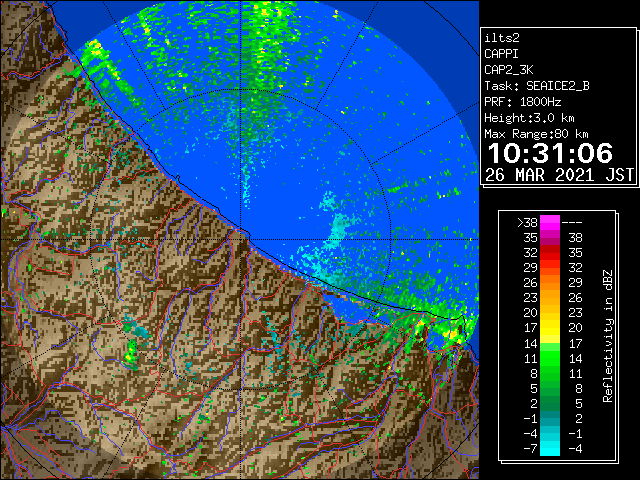Pick the yellow 17–20 dBZ swatch
Screen dimensions: 640x480
pos(550,328)
